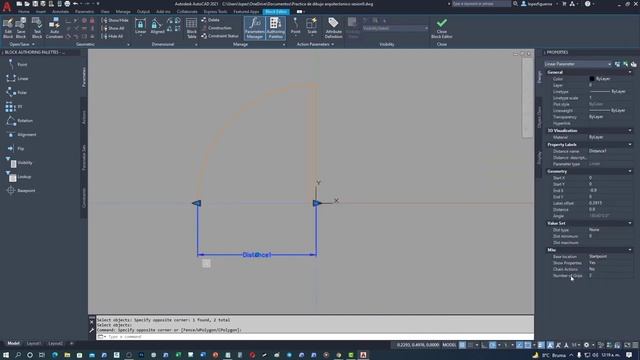Click the Undo arrow in quick access toolbar

tap(76, 4)
